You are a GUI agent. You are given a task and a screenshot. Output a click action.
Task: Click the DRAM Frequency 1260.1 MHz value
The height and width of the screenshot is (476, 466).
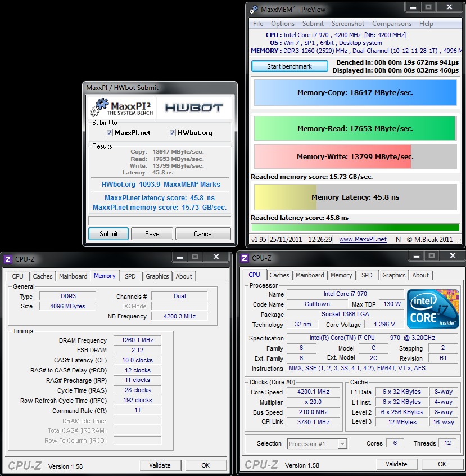137,340
